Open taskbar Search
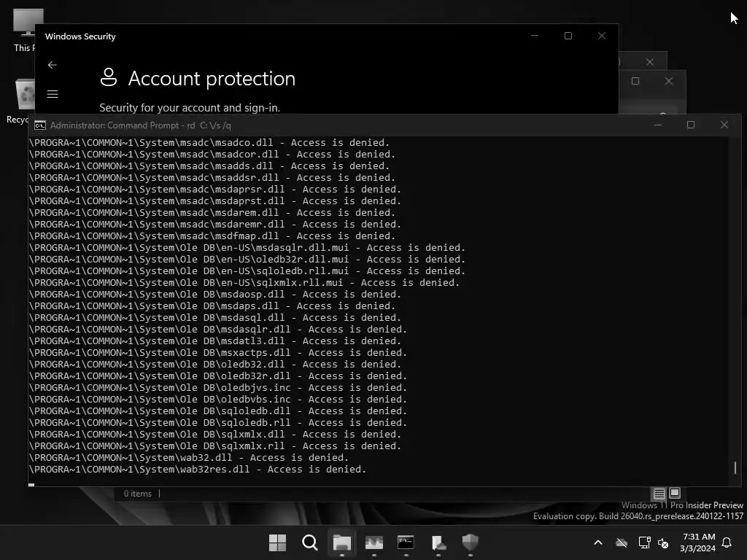Screen dimensions: 747x560 (309, 542)
